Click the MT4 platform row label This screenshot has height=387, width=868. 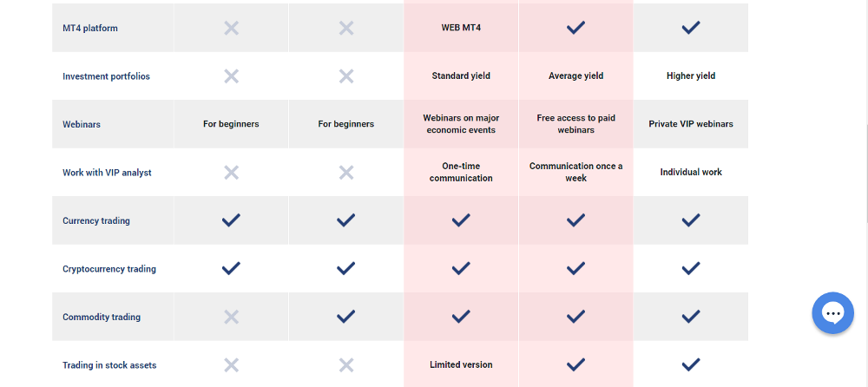90,29
